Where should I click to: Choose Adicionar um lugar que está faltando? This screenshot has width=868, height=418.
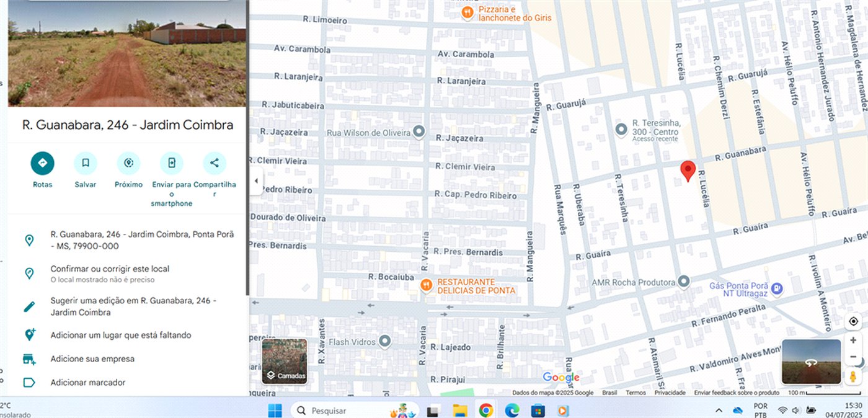tap(128, 335)
